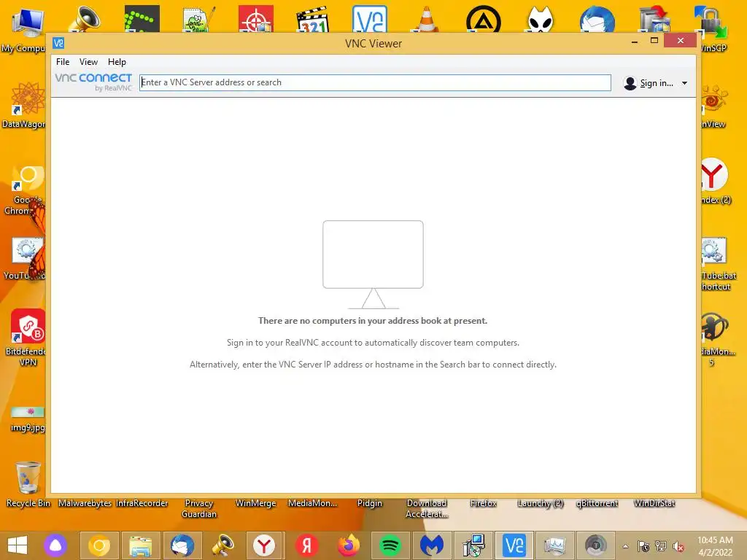Select the InfraRecorder desktop label
The image size is (747, 560).
point(142,503)
